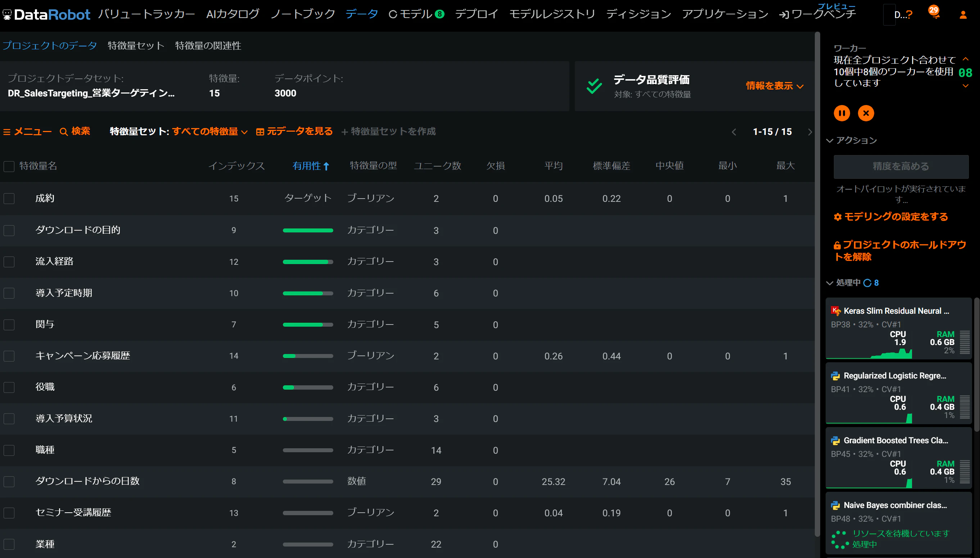This screenshot has width=980, height=558.
Task: Click feature name 業種
Action: click(x=45, y=544)
